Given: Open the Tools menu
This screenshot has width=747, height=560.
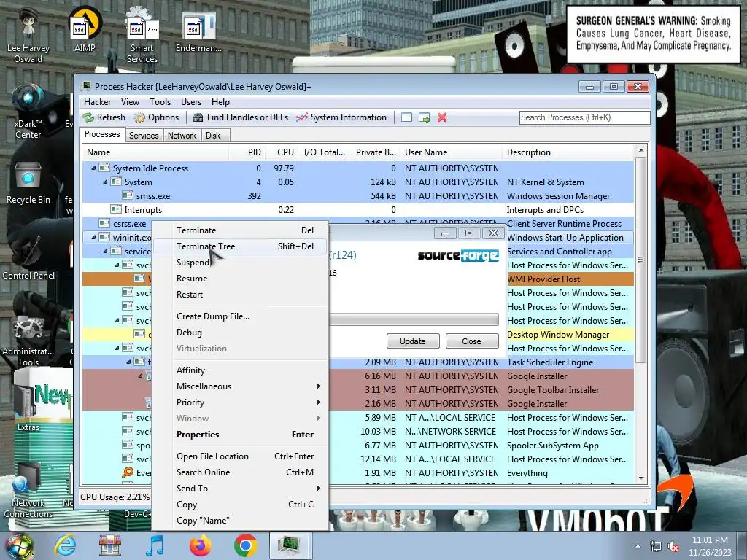Looking at the screenshot, I should [x=160, y=102].
